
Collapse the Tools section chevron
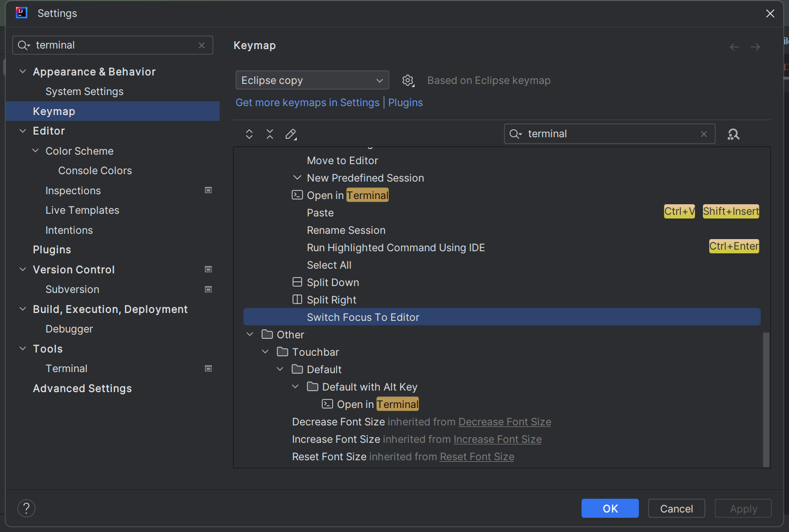click(x=23, y=348)
